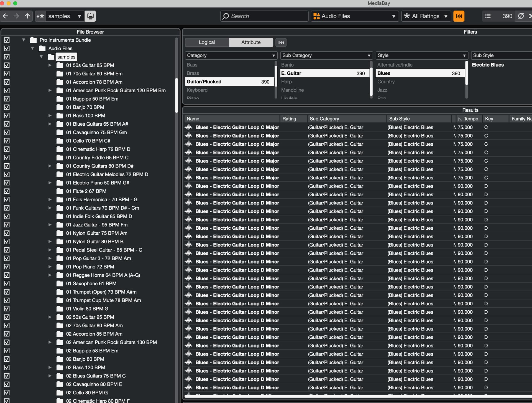The image size is (532, 403).
Task: Toggle checkbox for 02 Accordion 85 BPM Am
Action: coord(7,334)
